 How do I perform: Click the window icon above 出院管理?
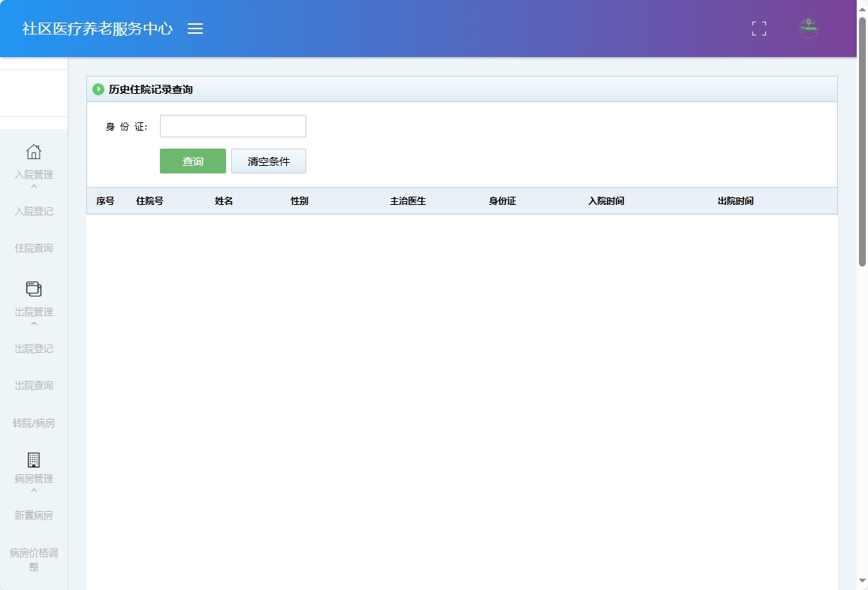pyautogui.click(x=34, y=289)
